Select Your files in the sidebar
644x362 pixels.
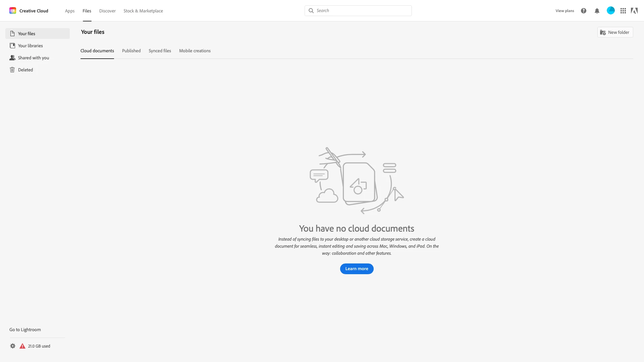(26, 34)
